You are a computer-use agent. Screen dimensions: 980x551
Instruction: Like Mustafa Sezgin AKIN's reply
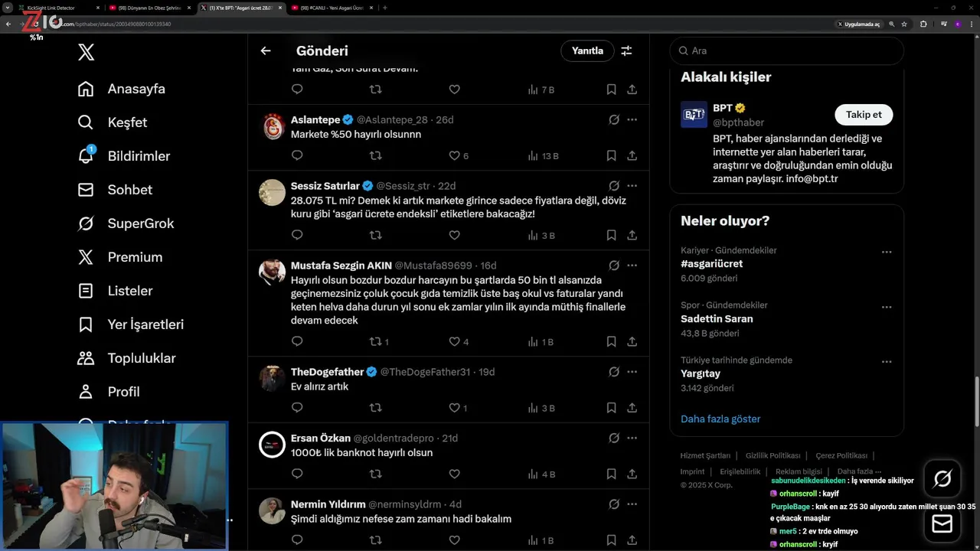(454, 341)
